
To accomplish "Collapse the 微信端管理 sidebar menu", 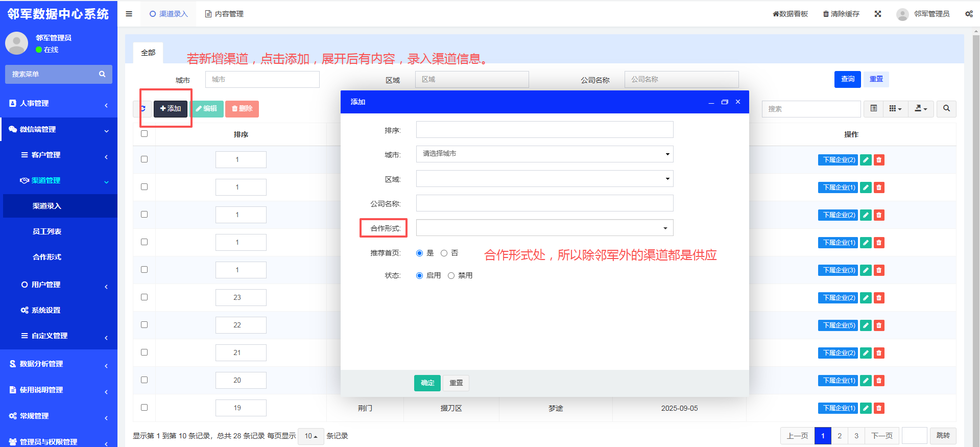I will pos(59,130).
